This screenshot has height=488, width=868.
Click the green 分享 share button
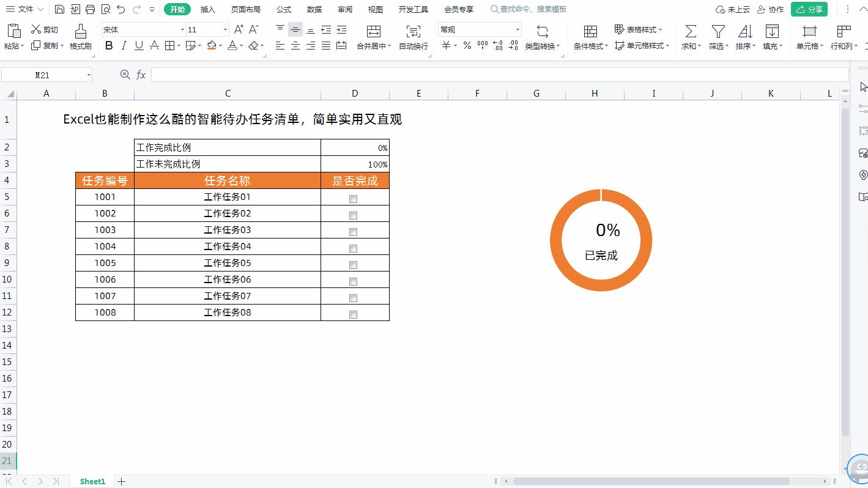(809, 9)
